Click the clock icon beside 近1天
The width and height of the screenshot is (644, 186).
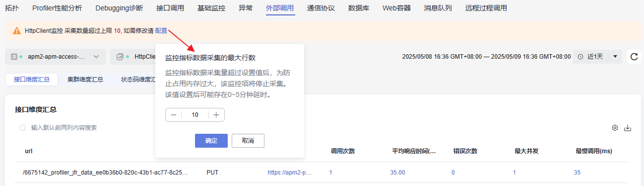pyautogui.click(x=581, y=57)
